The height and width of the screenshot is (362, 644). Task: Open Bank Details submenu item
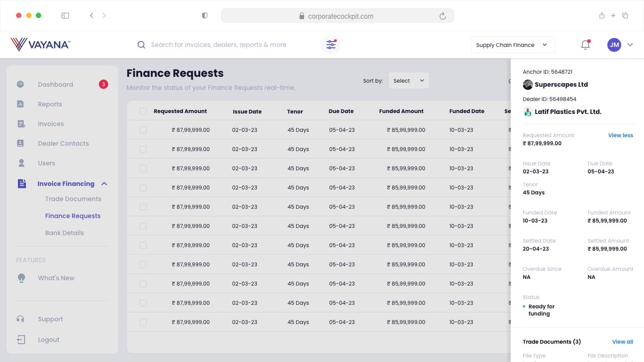pos(64,233)
